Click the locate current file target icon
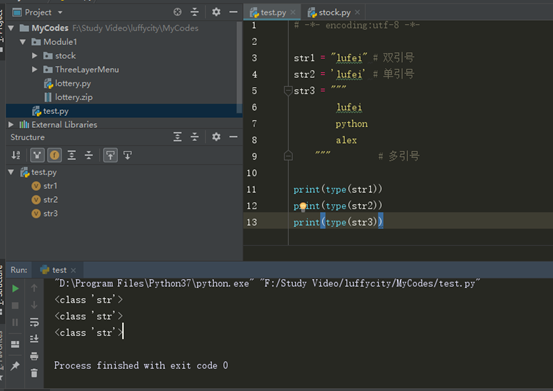Viewport: 553px width, 391px height. point(177,12)
